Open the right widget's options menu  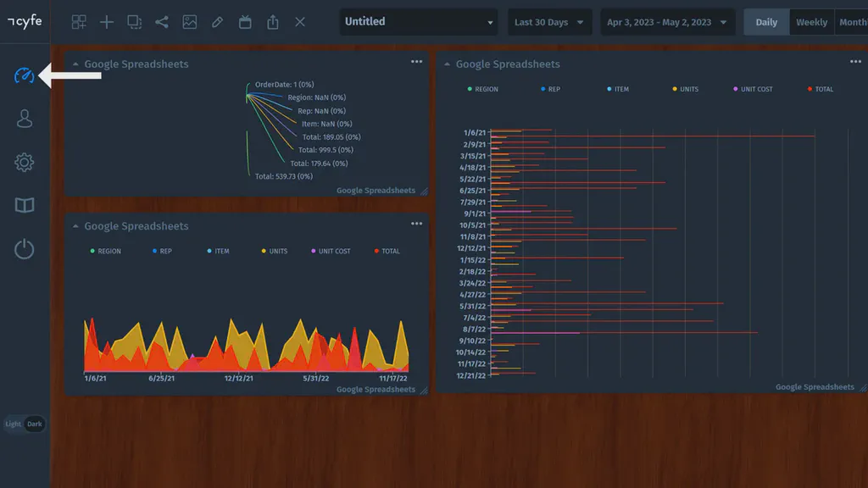(856, 61)
